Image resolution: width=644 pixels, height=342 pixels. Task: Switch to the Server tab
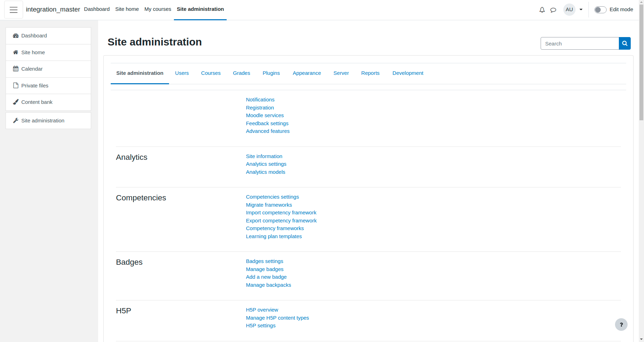tap(341, 73)
